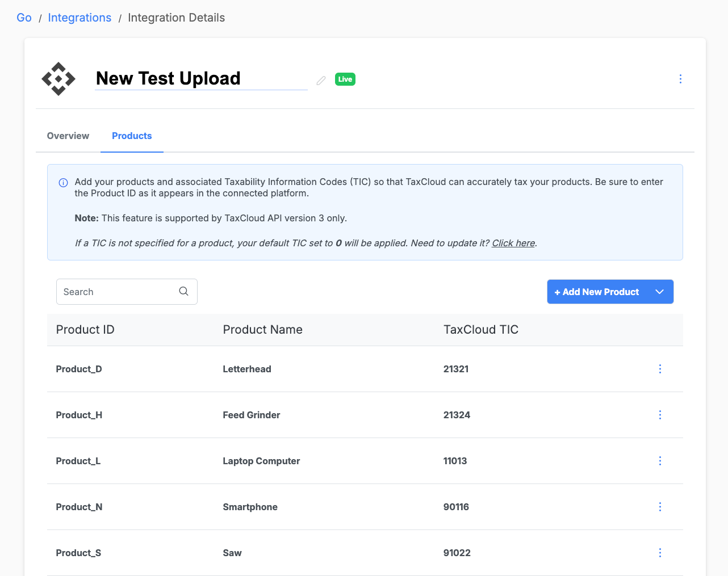Select the Product_S cell
Screen dimensions: 728x576
tap(78, 553)
